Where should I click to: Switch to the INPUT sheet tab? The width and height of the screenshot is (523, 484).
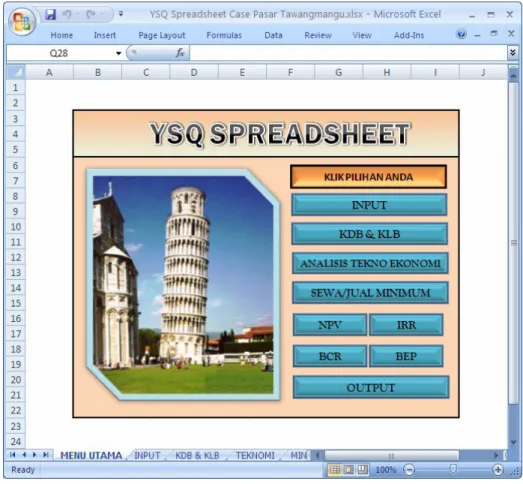point(147,456)
